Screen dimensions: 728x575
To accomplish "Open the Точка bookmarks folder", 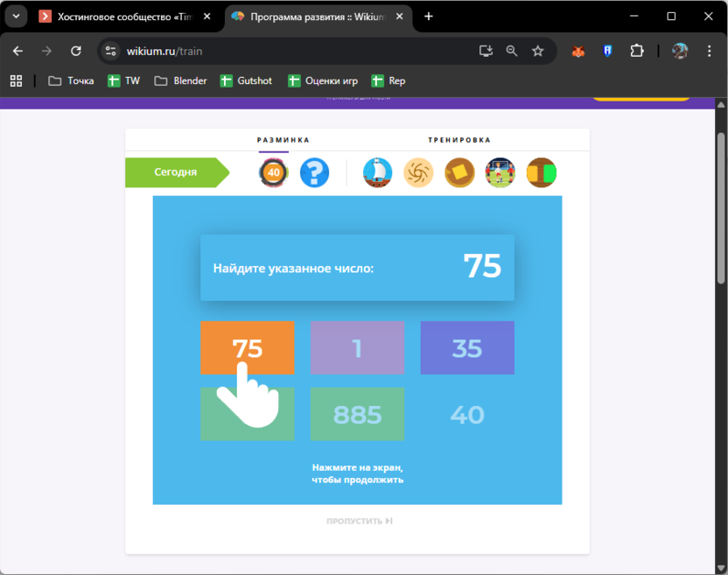I will [x=71, y=81].
